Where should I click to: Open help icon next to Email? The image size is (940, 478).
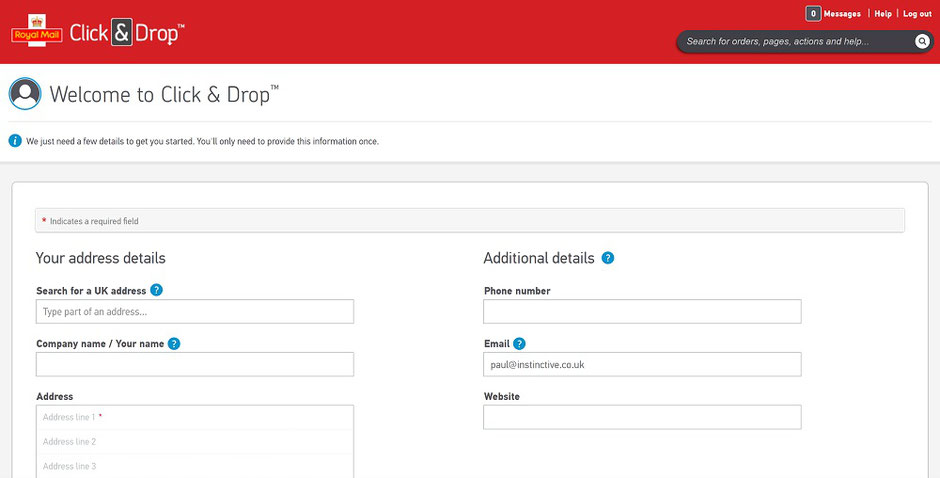click(519, 344)
